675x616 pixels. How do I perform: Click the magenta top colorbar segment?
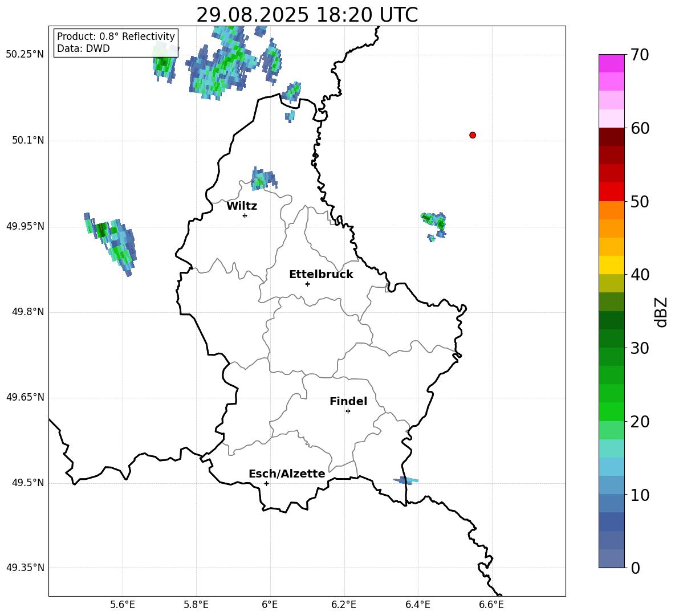click(612, 63)
